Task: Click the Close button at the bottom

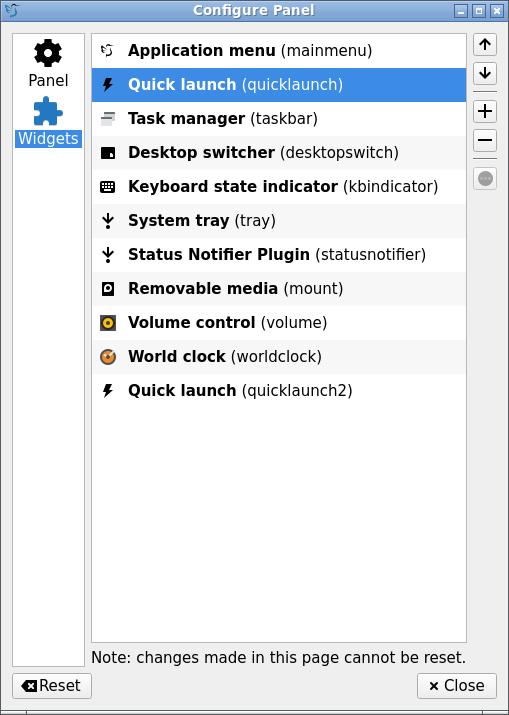Action: tap(457, 685)
